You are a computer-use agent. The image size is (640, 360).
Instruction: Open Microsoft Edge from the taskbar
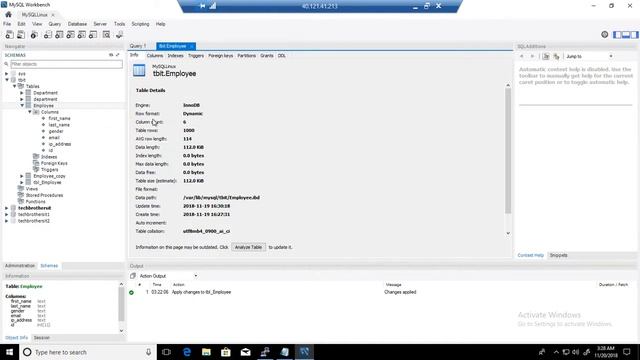coord(187,352)
